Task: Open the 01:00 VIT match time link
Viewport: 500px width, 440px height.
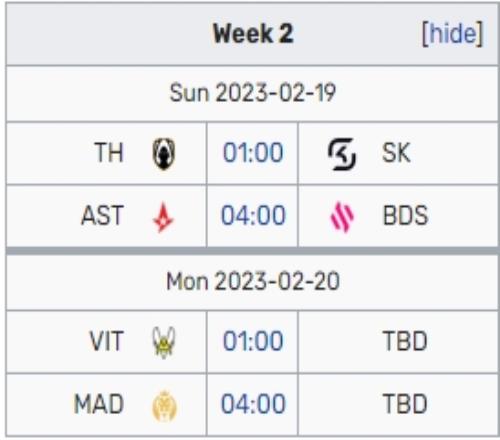Action: click(x=253, y=341)
